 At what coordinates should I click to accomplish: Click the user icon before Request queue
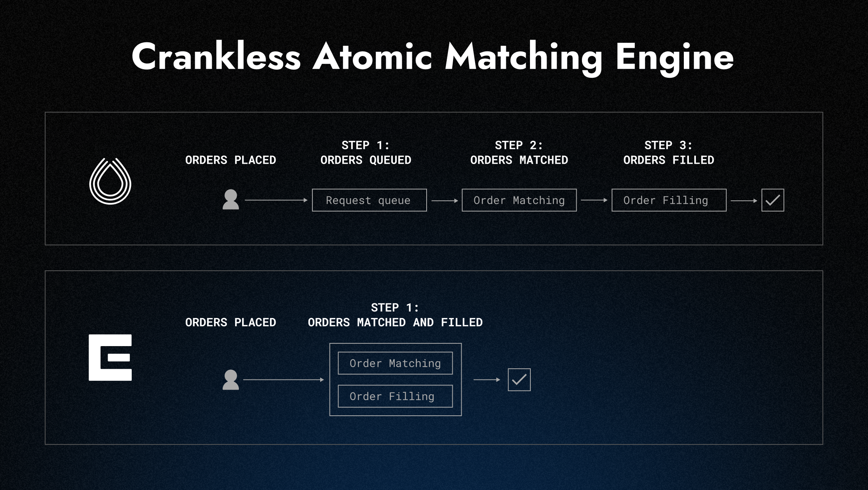click(x=230, y=200)
